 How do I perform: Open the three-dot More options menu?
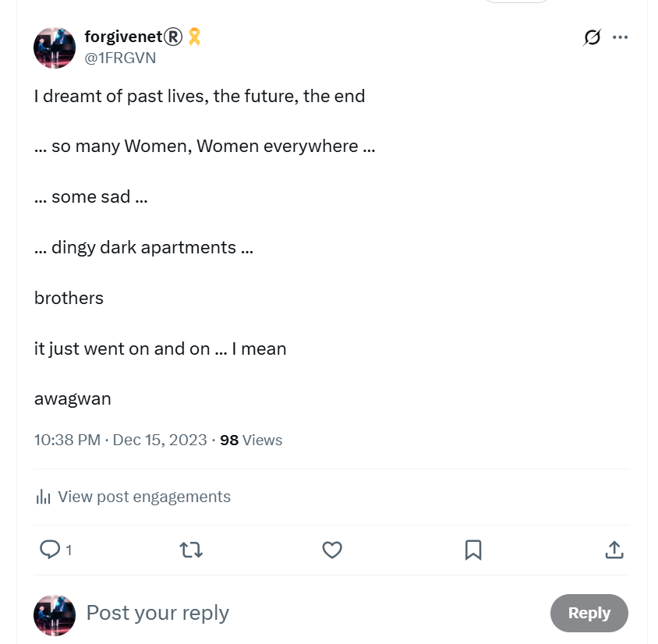[620, 37]
